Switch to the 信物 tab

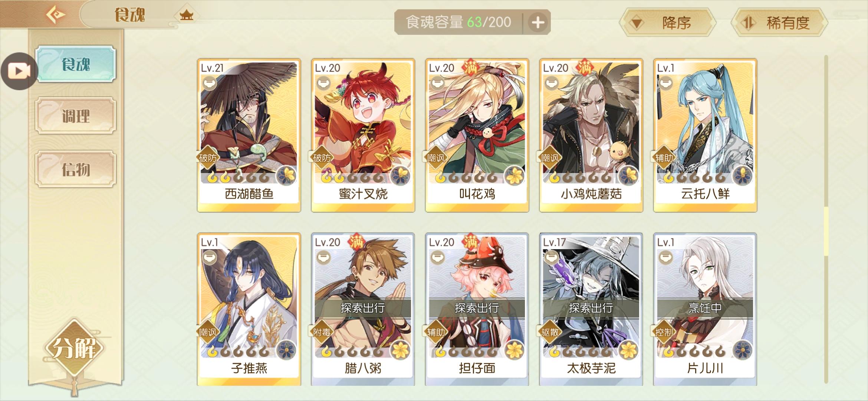click(x=76, y=169)
